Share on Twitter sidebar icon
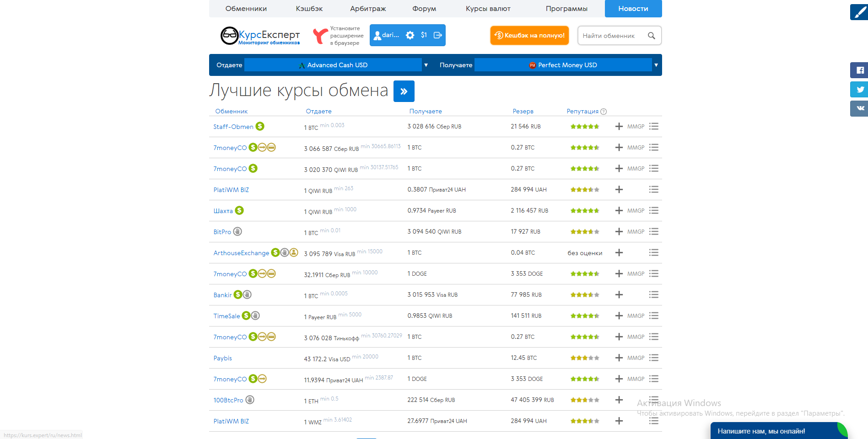The width and height of the screenshot is (868, 439). (859, 89)
